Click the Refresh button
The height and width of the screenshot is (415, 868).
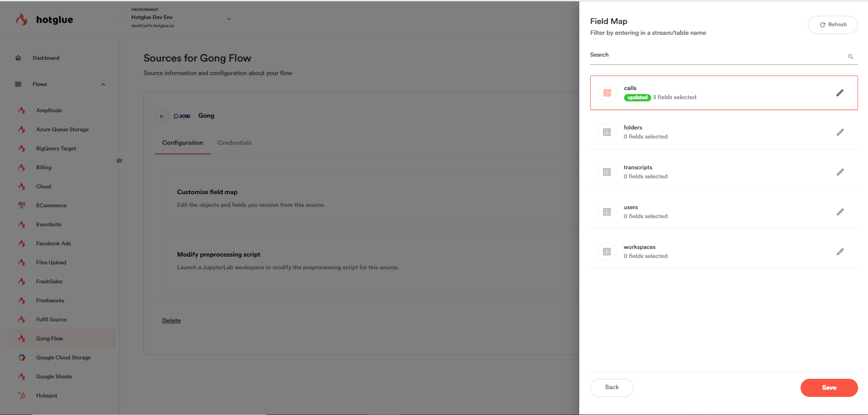833,25
